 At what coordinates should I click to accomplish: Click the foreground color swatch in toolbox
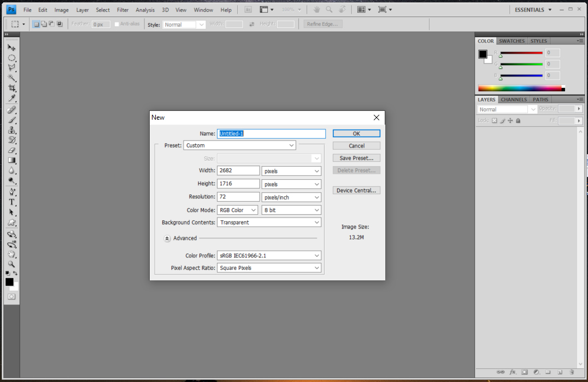tap(9, 282)
